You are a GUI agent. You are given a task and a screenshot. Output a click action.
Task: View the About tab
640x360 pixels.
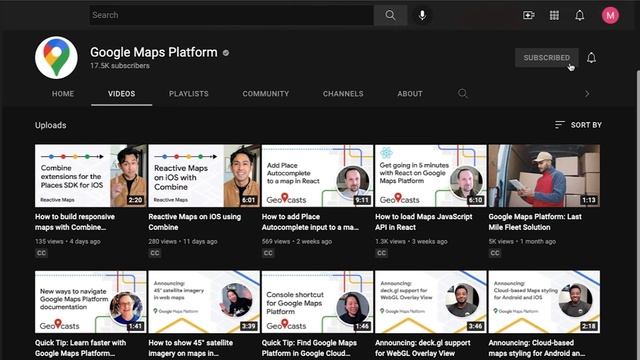tap(410, 93)
